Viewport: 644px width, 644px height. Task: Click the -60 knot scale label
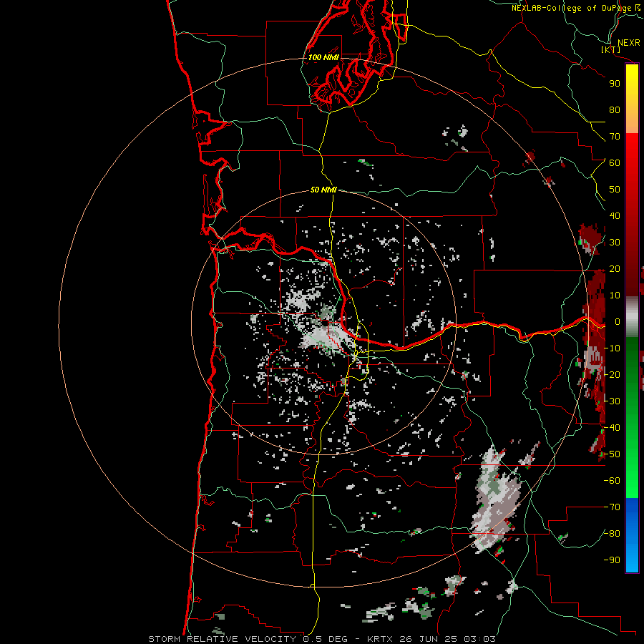coord(612,481)
